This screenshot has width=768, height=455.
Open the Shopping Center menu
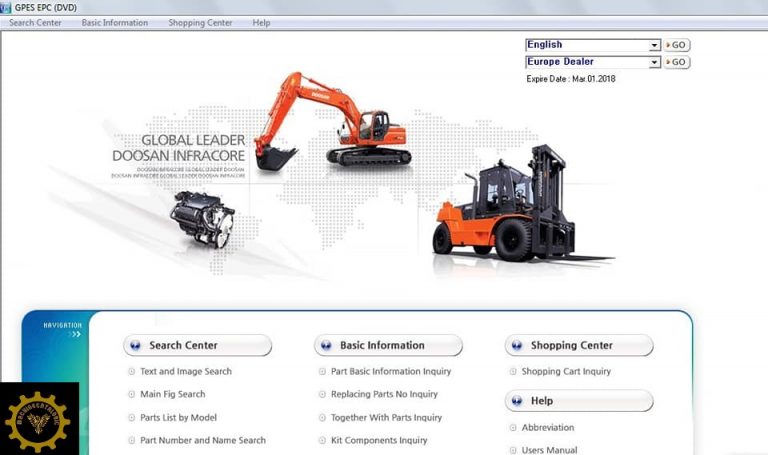[x=200, y=23]
